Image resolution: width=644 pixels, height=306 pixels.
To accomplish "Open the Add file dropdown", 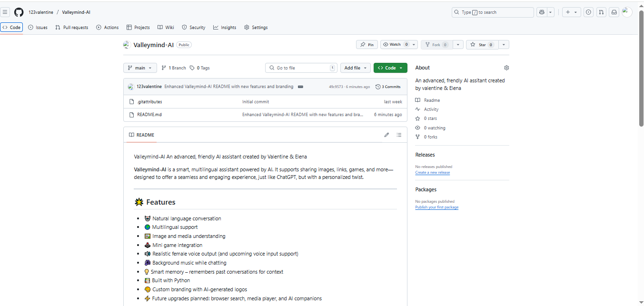I will pos(356,68).
